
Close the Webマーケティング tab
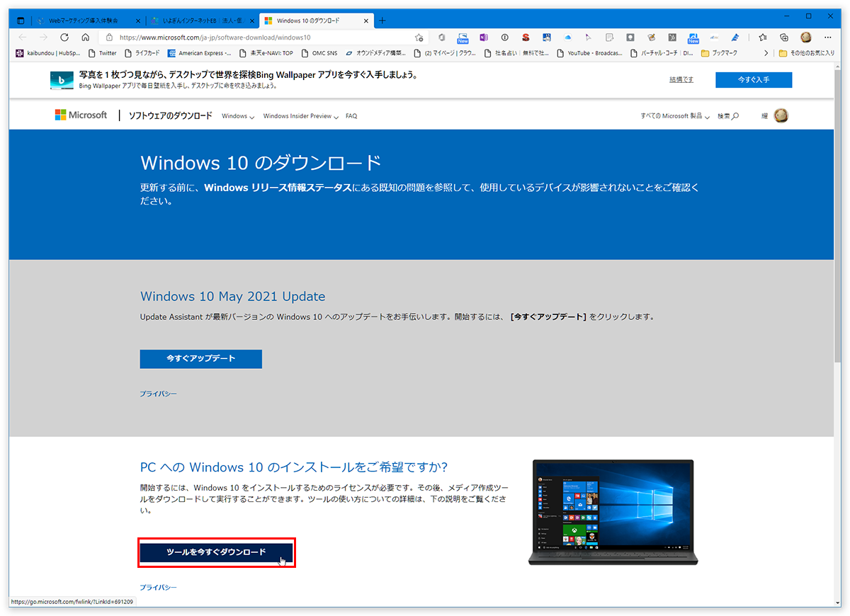tap(138, 21)
